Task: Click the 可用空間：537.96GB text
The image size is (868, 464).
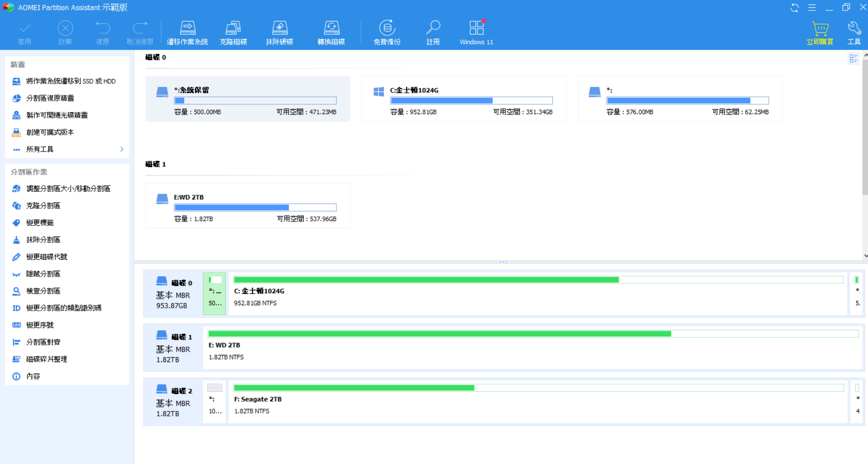Action: point(307,219)
